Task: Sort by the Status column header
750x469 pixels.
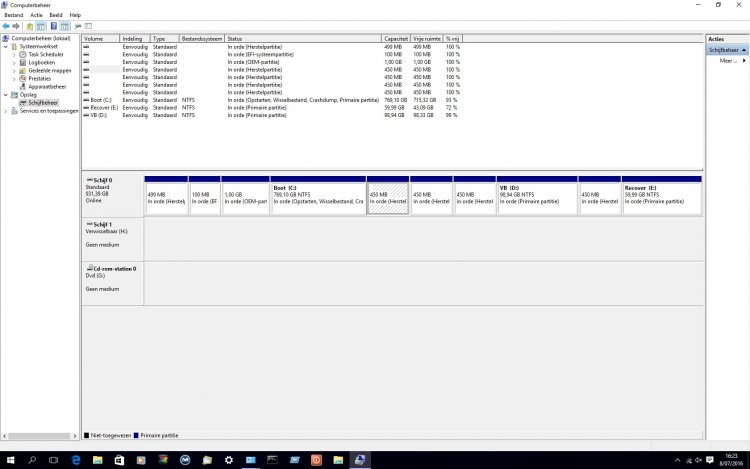Action: (x=303, y=39)
